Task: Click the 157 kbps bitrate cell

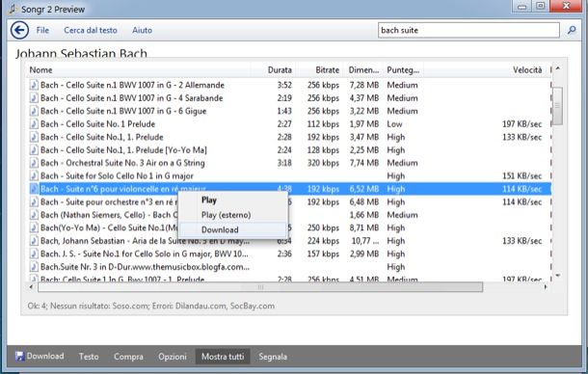Action: click(x=323, y=254)
